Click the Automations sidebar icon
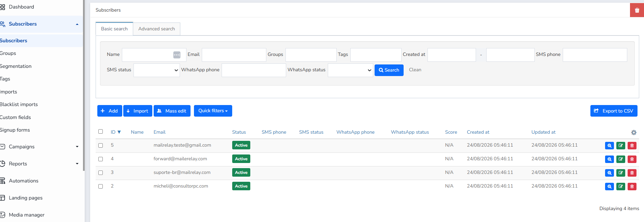 (2, 181)
